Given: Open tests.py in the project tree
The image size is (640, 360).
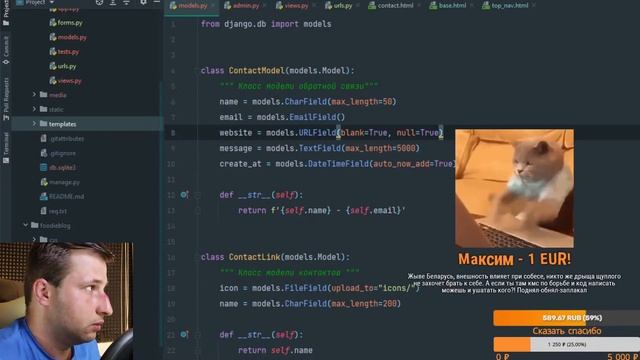Looking at the screenshot, I should (64, 52).
